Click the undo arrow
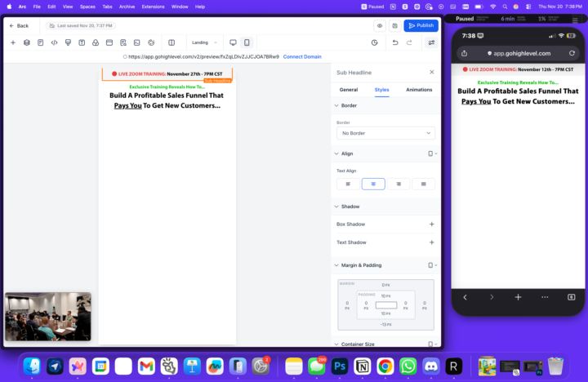 click(x=395, y=42)
